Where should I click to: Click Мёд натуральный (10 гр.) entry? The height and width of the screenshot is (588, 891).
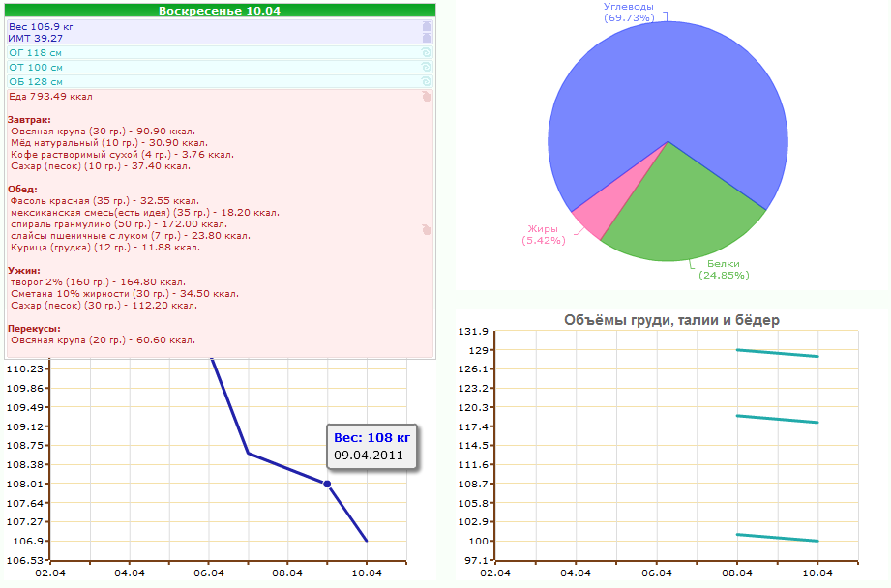[x=109, y=143]
